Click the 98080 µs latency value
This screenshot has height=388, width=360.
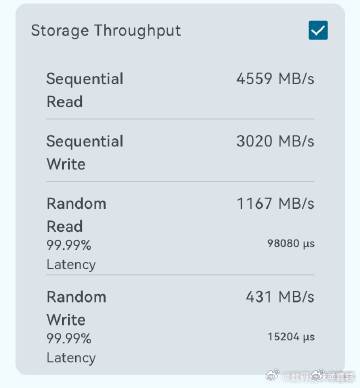pyautogui.click(x=291, y=243)
